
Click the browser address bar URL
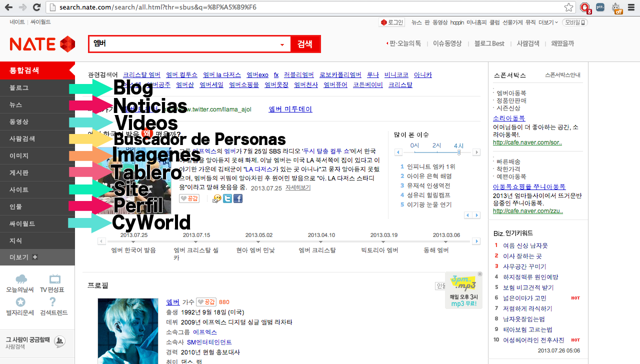[x=157, y=7]
